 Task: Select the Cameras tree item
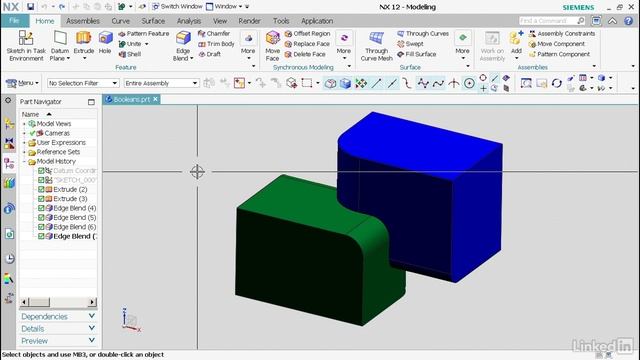57,133
